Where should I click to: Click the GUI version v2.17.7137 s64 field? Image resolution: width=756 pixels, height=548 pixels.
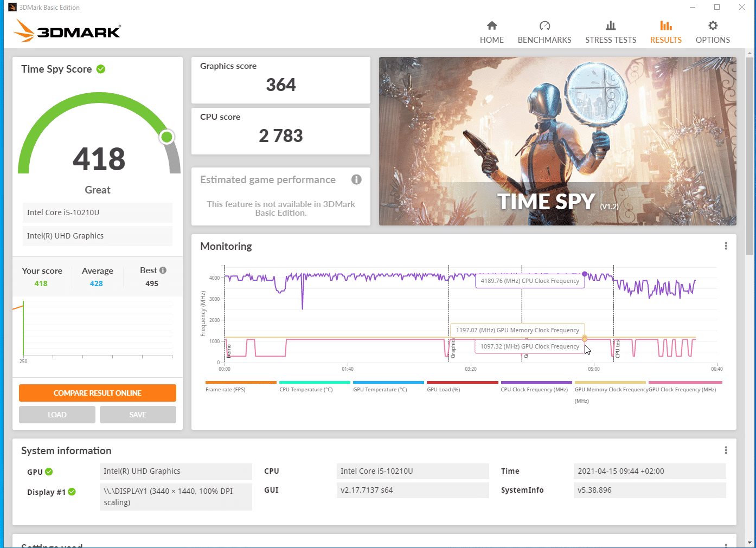tap(413, 490)
